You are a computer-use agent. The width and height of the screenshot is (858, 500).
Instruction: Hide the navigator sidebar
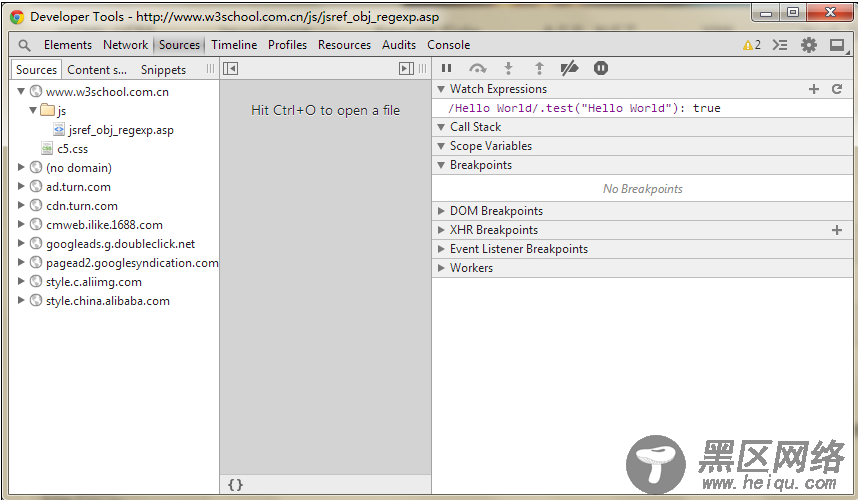(230, 68)
